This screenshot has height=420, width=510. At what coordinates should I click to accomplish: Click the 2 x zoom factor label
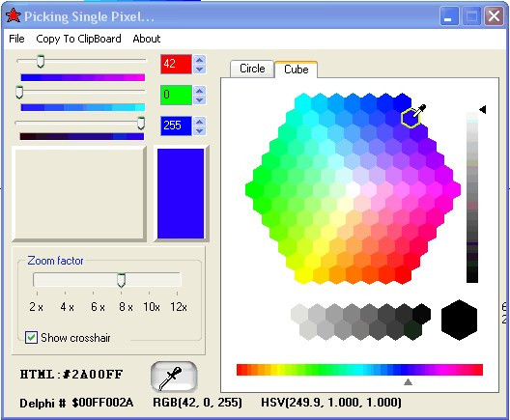(36, 306)
